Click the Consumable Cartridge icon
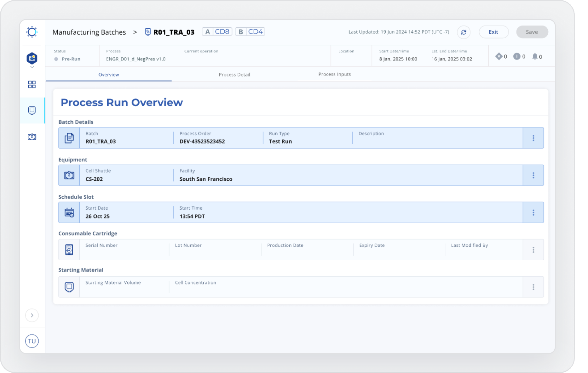This screenshot has height=373, width=588. click(69, 250)
